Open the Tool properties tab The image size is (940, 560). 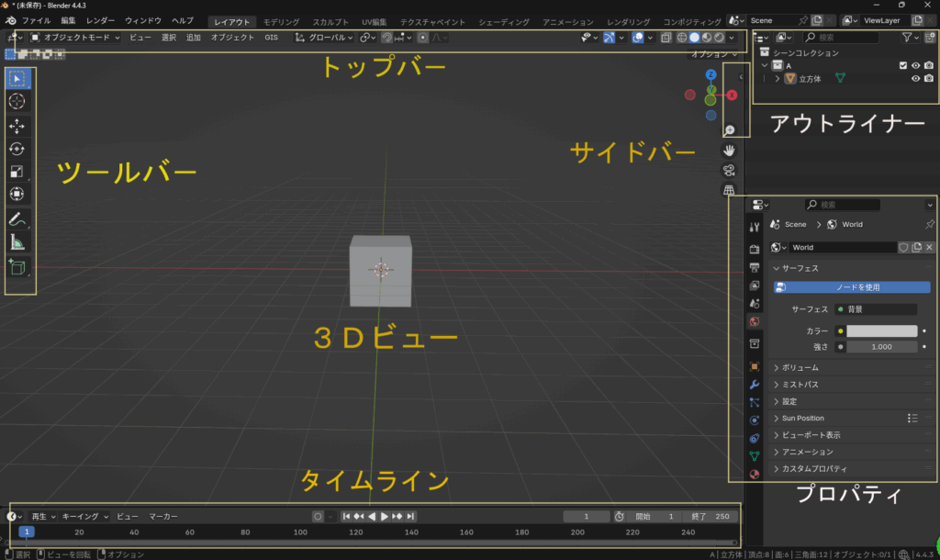pos(755,227)
